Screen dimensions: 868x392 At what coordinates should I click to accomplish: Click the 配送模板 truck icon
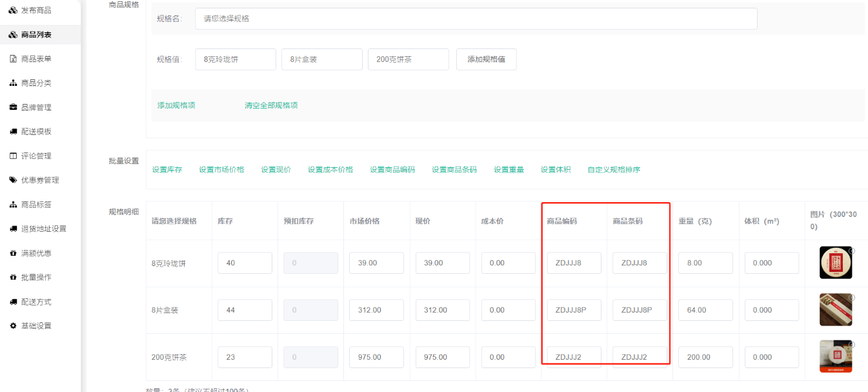coord(13,132)
